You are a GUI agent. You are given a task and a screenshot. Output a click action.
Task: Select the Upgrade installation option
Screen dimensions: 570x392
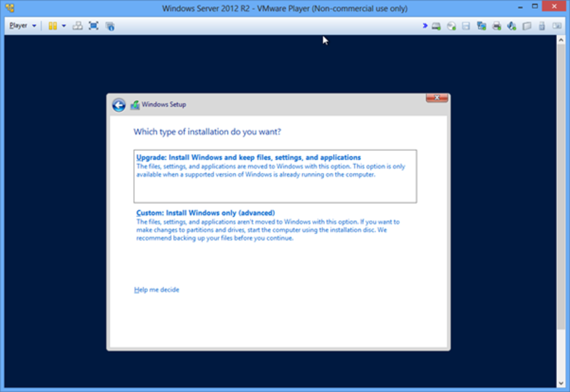[x=247, y=157]
